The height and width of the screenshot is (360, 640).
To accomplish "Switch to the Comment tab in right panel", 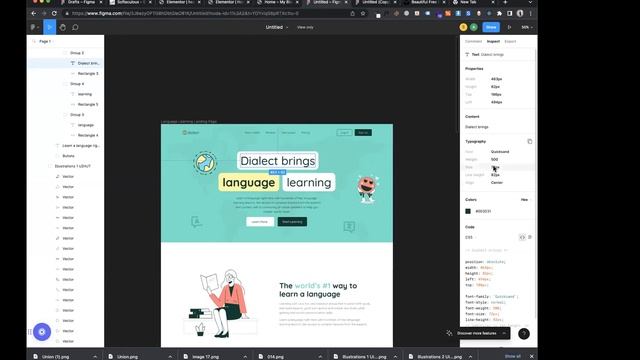I will click(473, 42).
